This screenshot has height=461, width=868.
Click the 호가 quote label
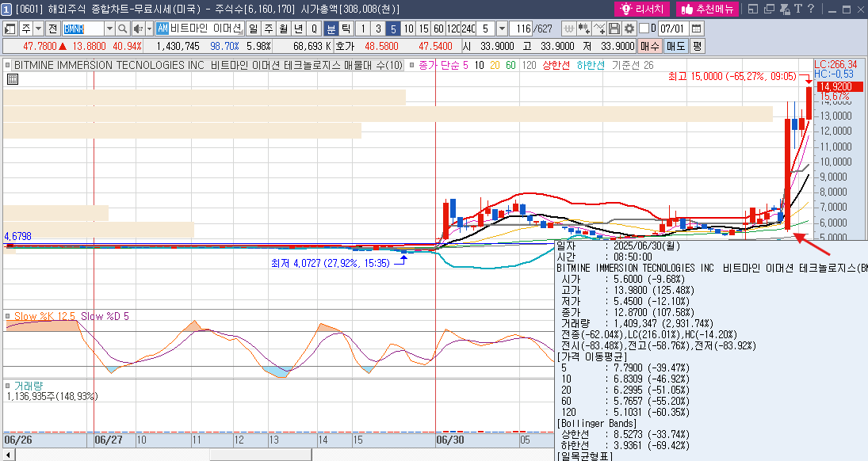344,46
